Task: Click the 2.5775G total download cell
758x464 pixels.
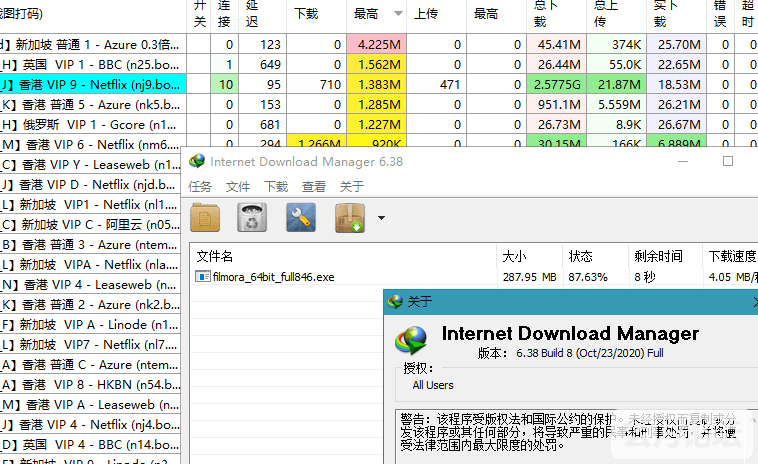Action: pos(556,85)
